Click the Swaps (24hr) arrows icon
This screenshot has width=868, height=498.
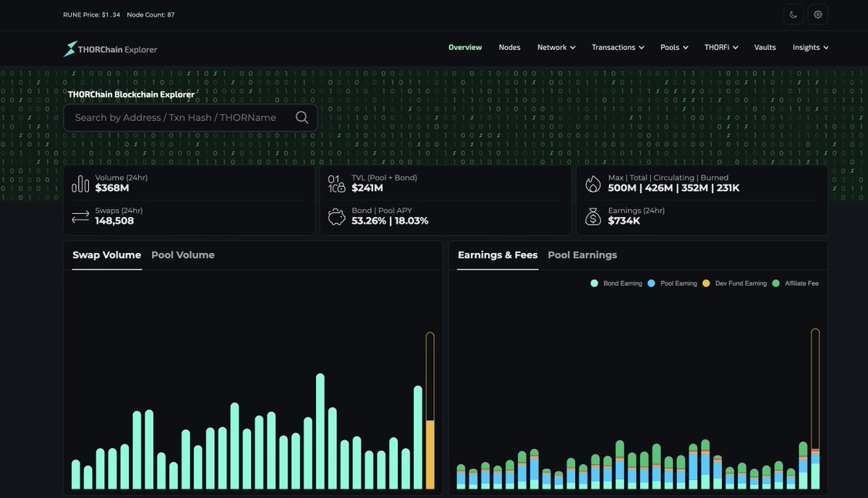tap(80, 216)
